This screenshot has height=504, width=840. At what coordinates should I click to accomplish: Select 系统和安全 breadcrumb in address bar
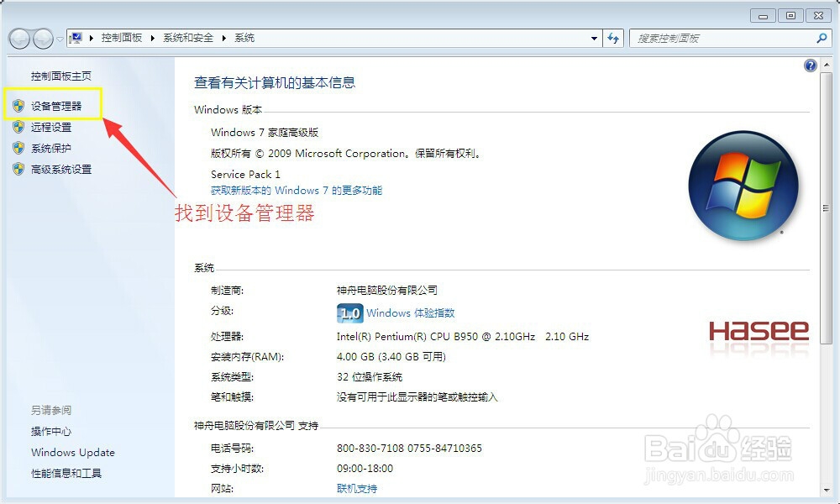click(x=188, y=38)
